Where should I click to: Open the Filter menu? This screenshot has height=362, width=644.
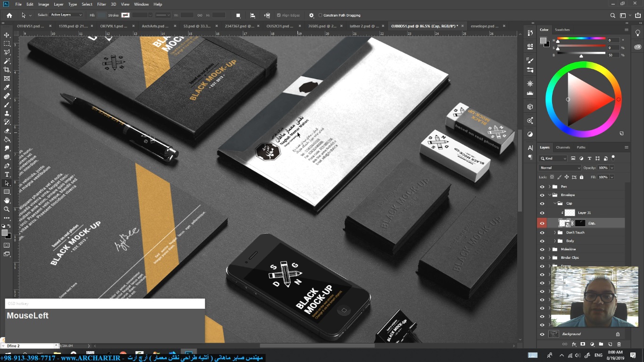click(101, 4)
